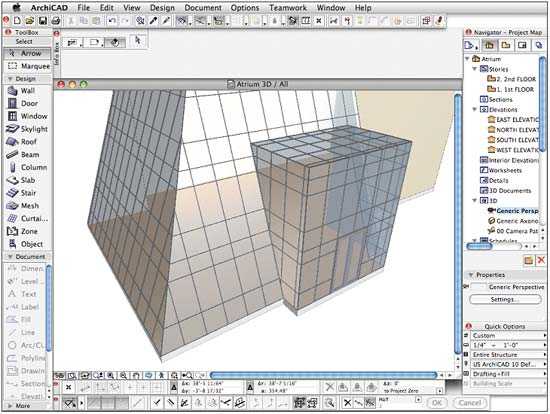Choose the Stair tool in ToolBox
The image size is (550, 414).
pos(27,193)
